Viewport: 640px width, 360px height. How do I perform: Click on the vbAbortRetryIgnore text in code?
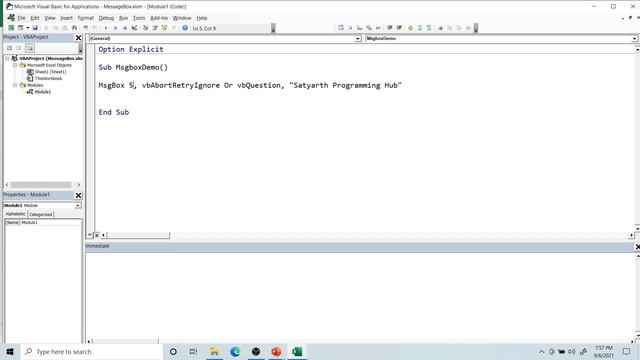tap(181, 85)
